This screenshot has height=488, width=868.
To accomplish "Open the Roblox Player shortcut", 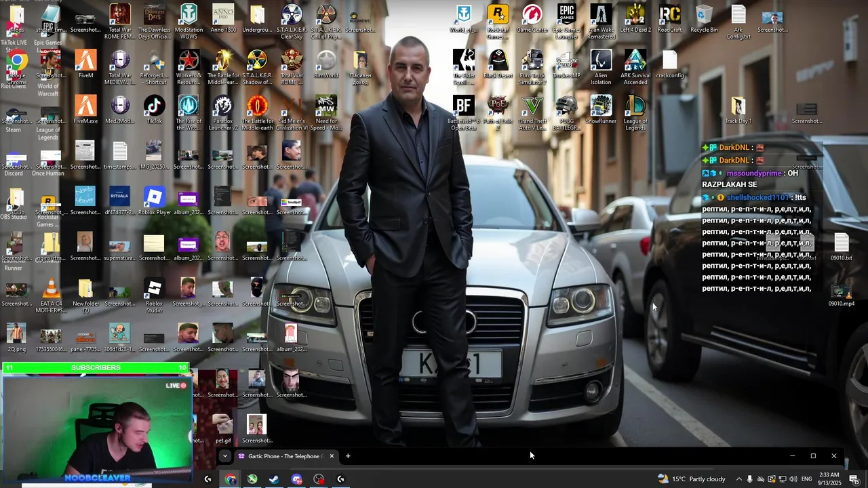I will coord(154,201).
